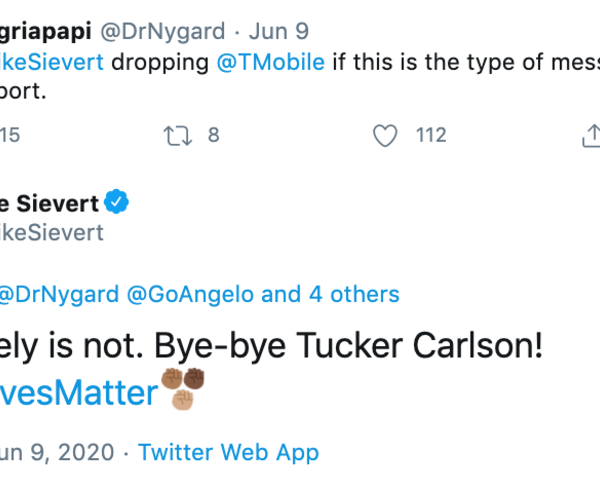Screen dimensions: 600x489
Task: Visit the @TMobile mention
Action: (x=271, y=61)
